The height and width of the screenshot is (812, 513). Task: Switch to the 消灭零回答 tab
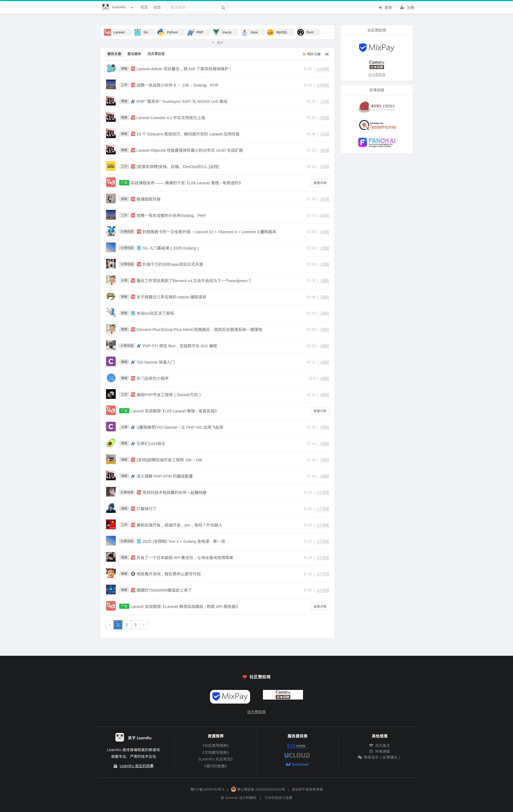[x=156, y=54]
